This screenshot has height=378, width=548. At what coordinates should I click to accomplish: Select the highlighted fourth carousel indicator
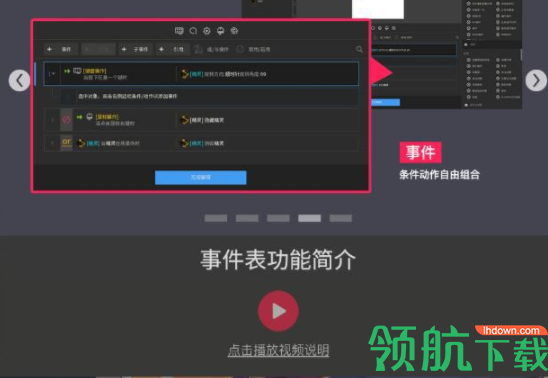pyautogui.click(x=309, y=218)
